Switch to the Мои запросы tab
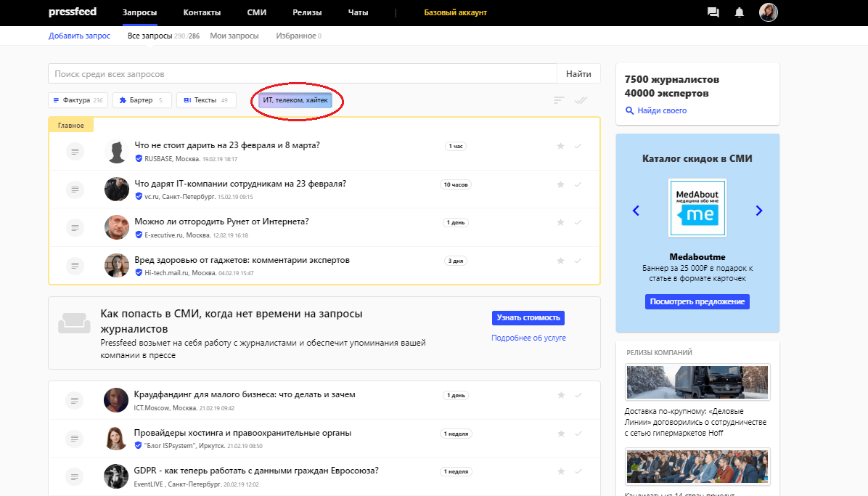The height and width of the screenshot is (496, 868). [x=234, y=36]
